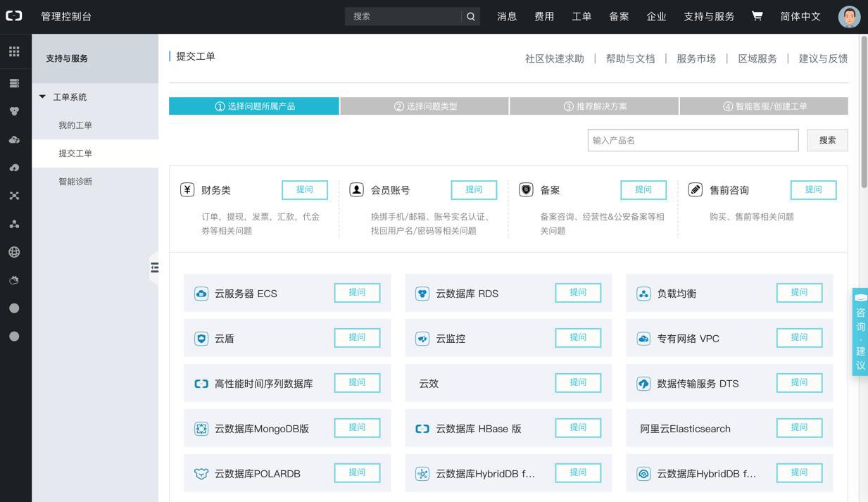Click the 云盾 shield product icon
This screenshot has width=868, height=502.
tap(201, 339)
